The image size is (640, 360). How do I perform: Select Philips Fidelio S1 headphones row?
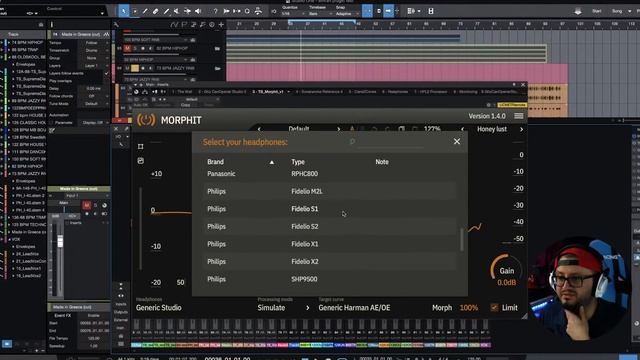click(x=329, y=209)
